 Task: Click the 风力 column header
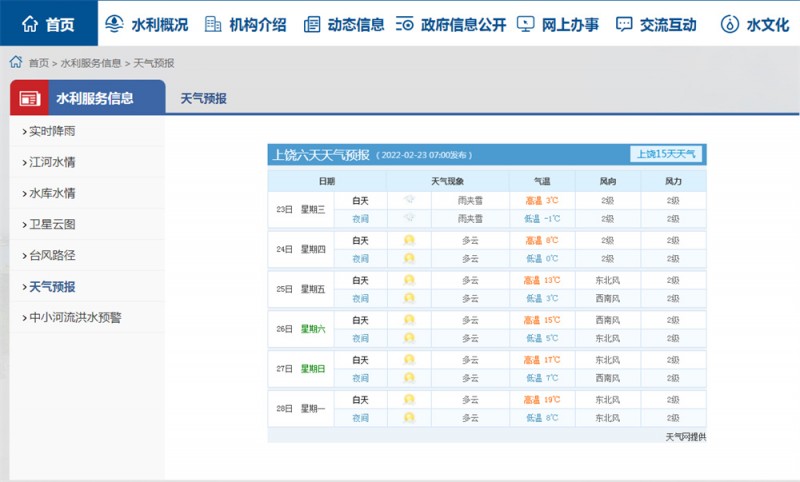673,181
